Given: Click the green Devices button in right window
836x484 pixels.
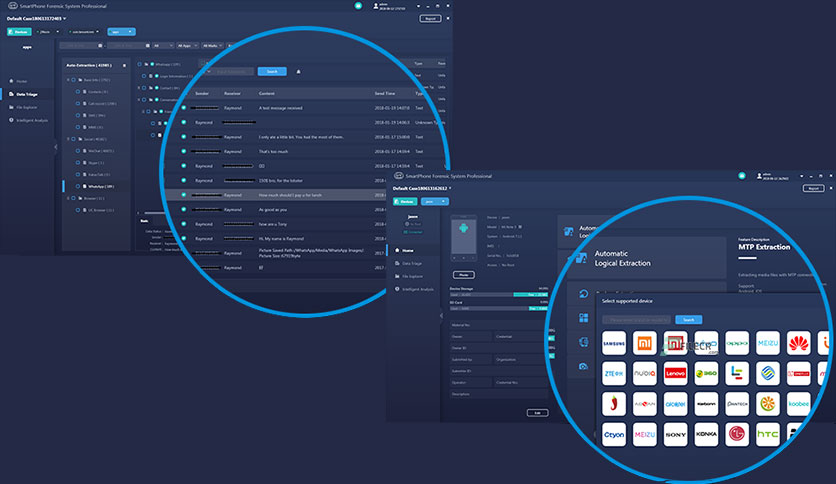Looking at the screenshot, I should (405, 201).
